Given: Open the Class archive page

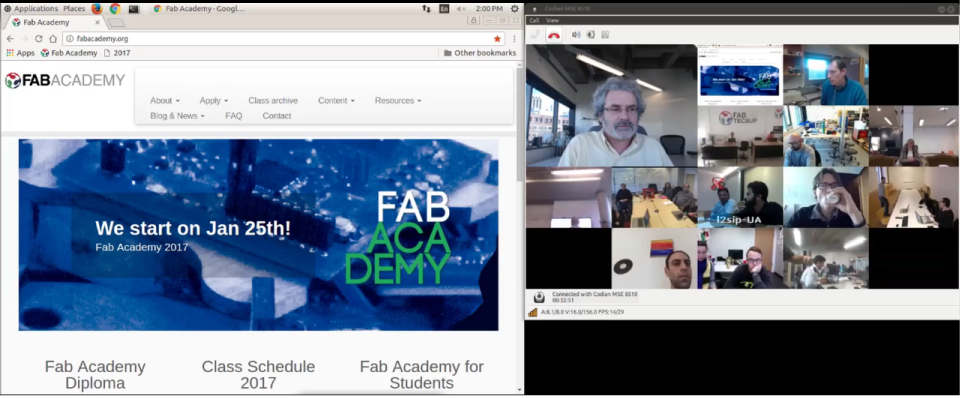Looking at the screenshot, I should [273, 100].
